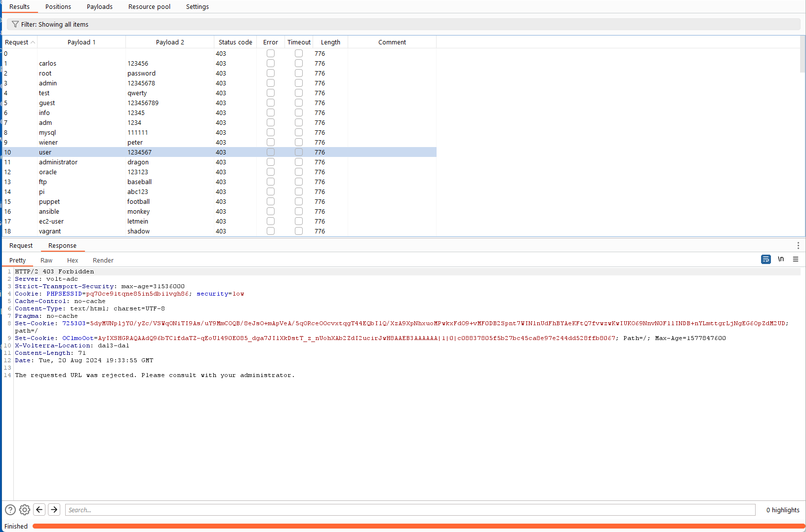Sort results by the Status code column

click(235, 42)
